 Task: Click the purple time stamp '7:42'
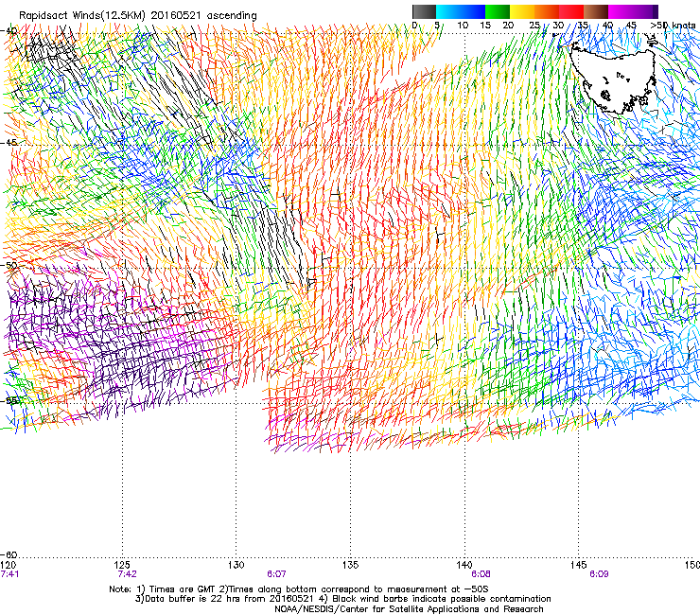pyautogui.click(x=128, y=574)
